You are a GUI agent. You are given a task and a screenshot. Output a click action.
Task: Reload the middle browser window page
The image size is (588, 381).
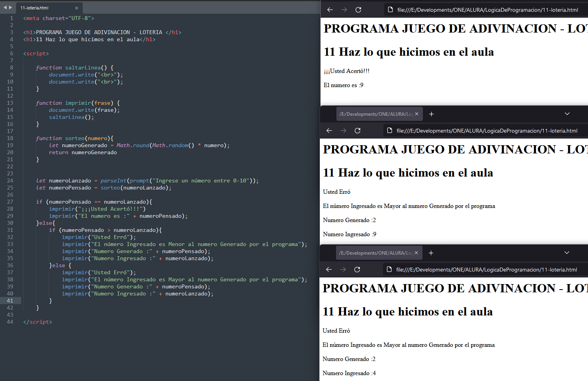(x=358, y=131)
